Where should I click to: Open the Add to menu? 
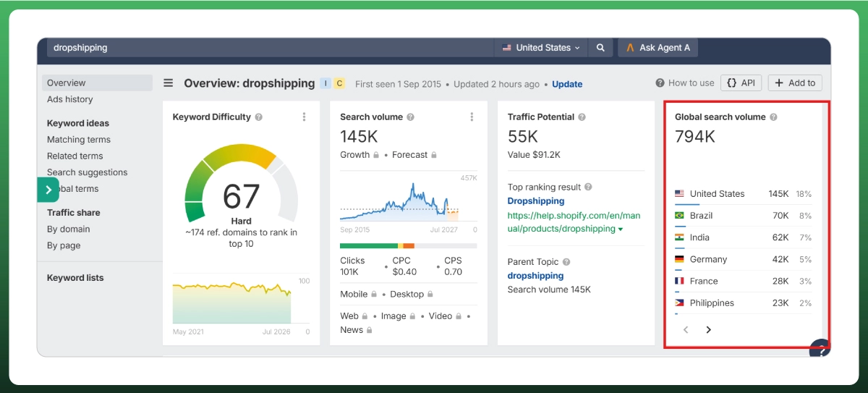(795, 83)
